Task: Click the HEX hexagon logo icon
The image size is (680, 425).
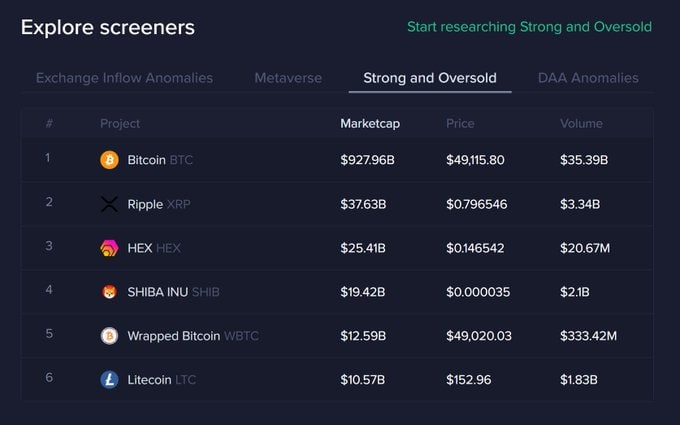Action: 109,248
